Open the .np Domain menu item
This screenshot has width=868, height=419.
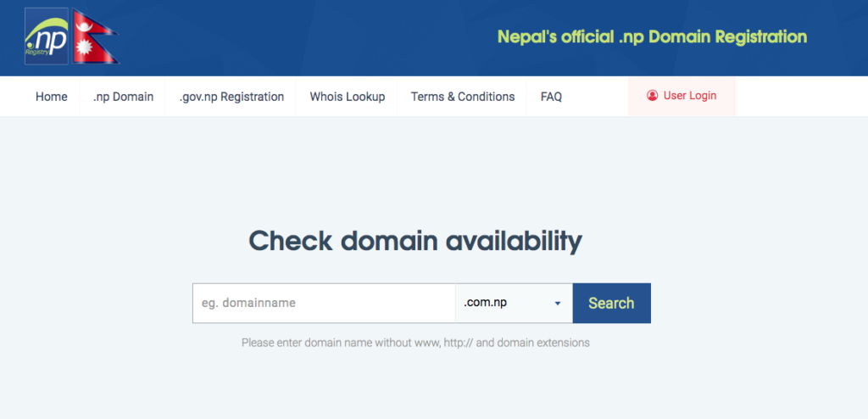click(x=124, y=97)
